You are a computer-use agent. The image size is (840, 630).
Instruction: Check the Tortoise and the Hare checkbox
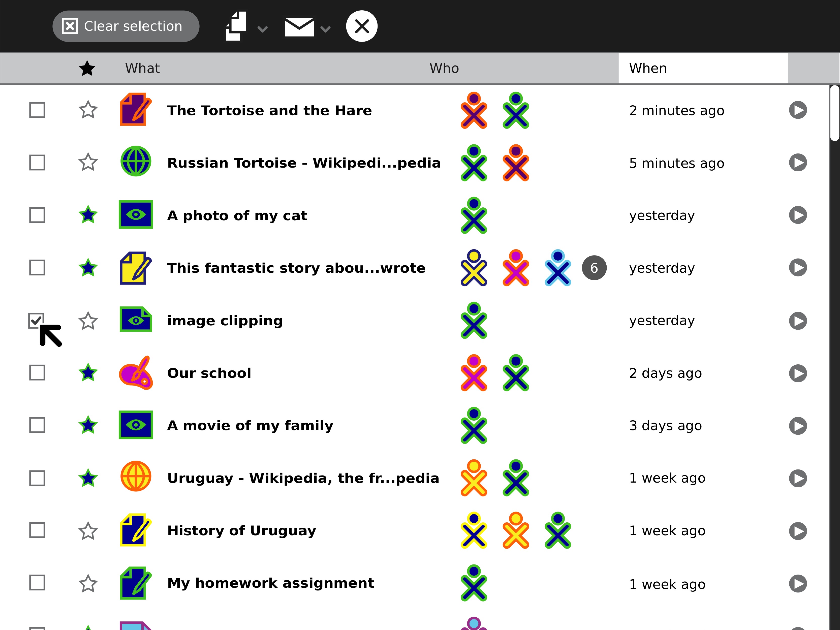37,110
